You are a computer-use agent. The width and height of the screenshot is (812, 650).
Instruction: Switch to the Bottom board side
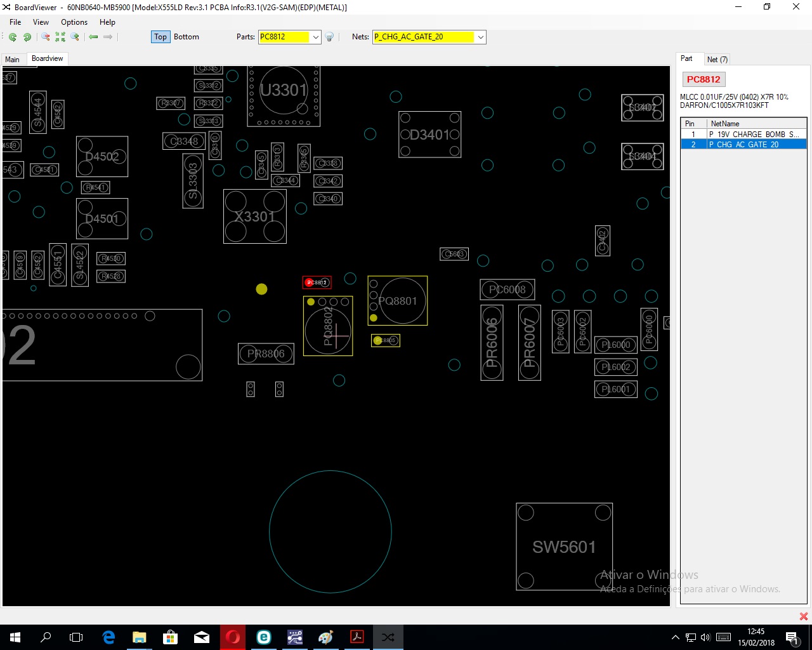(186, 37)
